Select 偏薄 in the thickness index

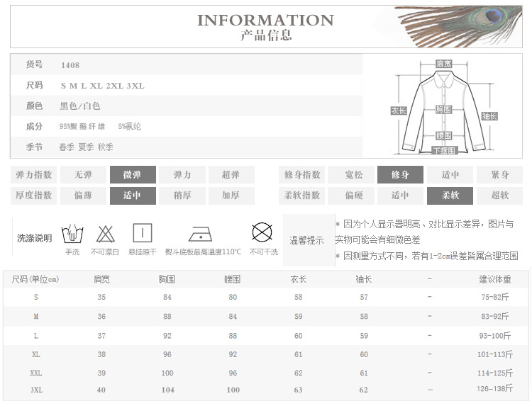[83, 196]
